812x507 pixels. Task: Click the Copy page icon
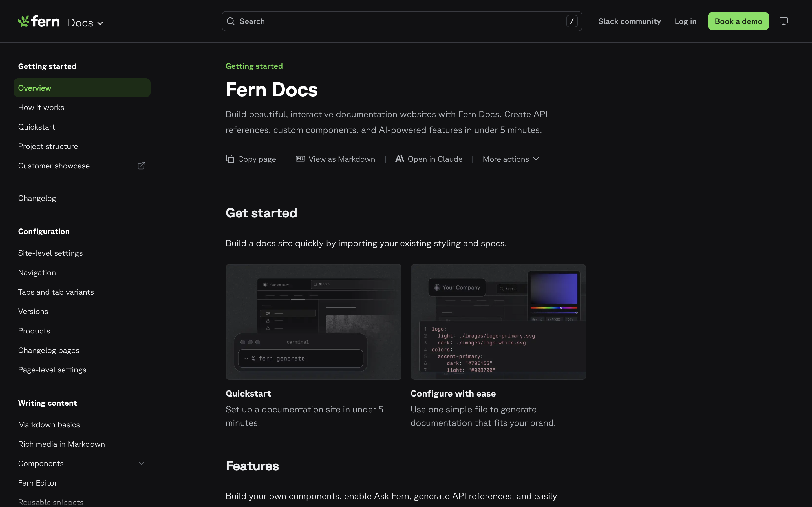[230, 159]
